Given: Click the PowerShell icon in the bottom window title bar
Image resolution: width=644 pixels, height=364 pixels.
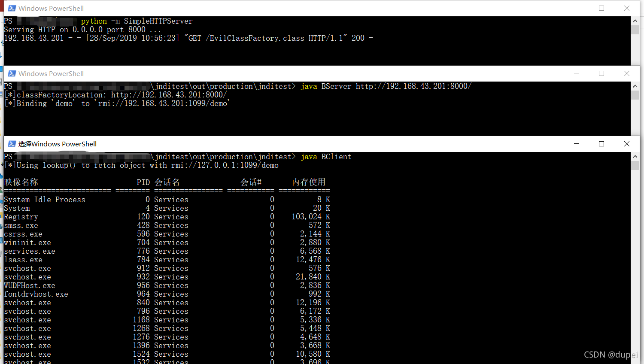Looking at the screenshot, I should point(12,144).
